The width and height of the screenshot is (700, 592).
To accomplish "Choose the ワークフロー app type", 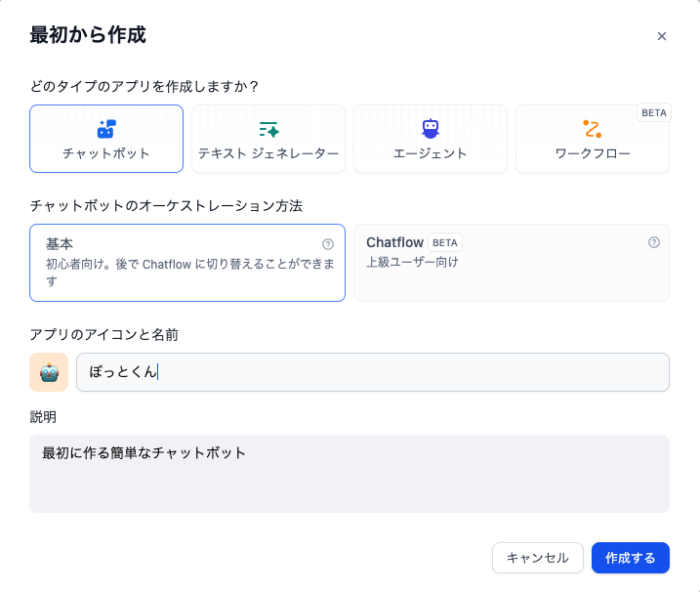I will pos(592,139).
